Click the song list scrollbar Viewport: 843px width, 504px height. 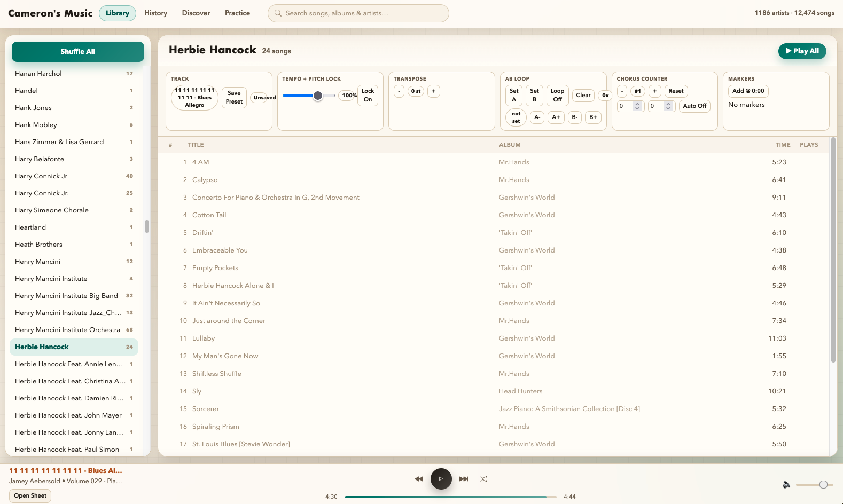[x=833, y=250]
